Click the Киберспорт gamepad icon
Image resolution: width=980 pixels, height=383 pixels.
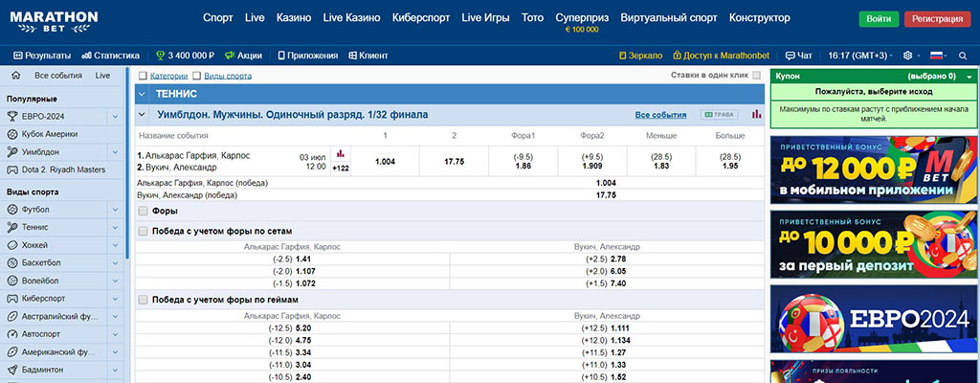(11, 299)
